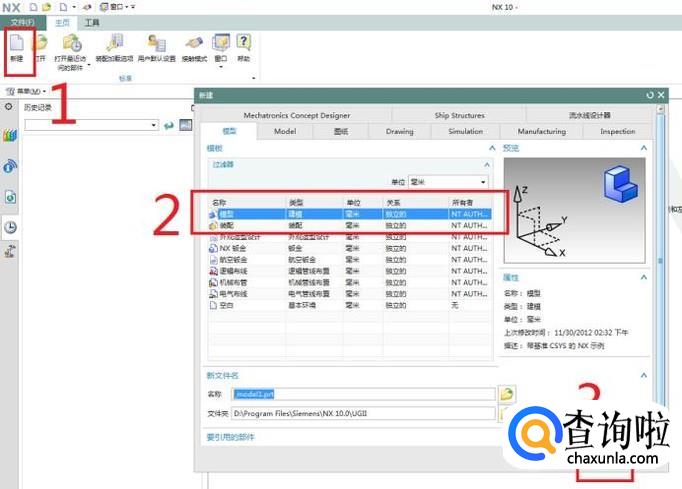
Task: Click the green arrow icon in the History panel
Action: coord(169,126)
